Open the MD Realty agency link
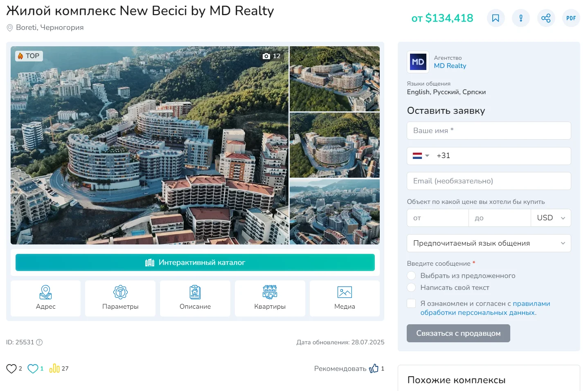Viewport: 588px width, 391px height. pyautogui.click(x=450, y=66)
